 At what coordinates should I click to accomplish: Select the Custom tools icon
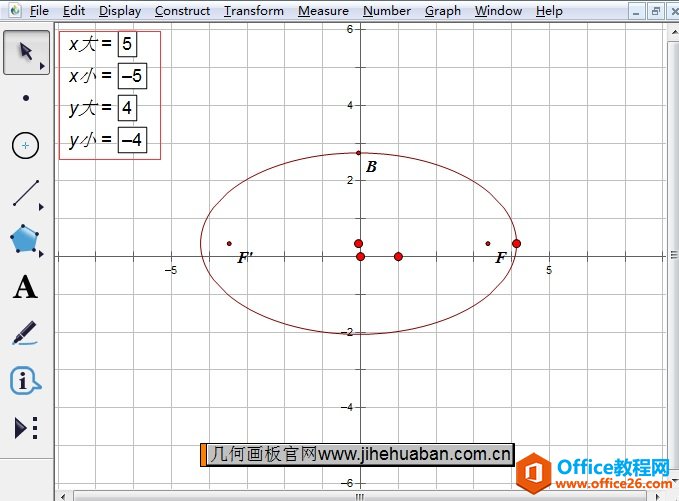tap(26, 428)
